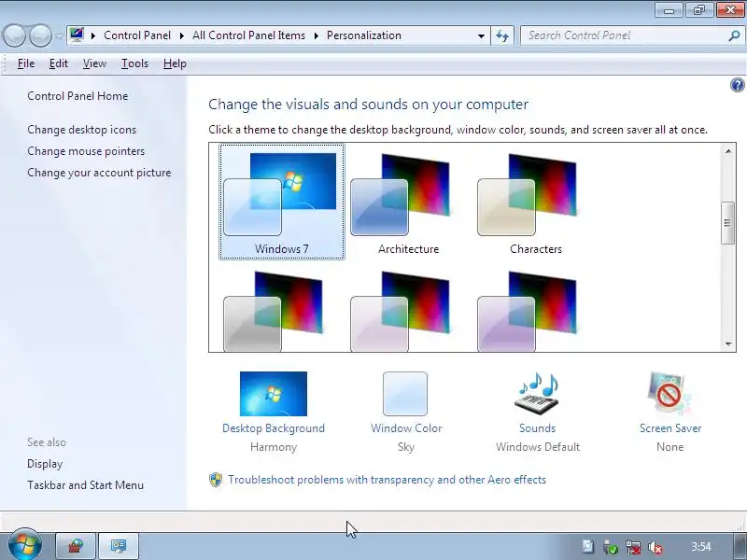Click the help question mark icon

737,85
